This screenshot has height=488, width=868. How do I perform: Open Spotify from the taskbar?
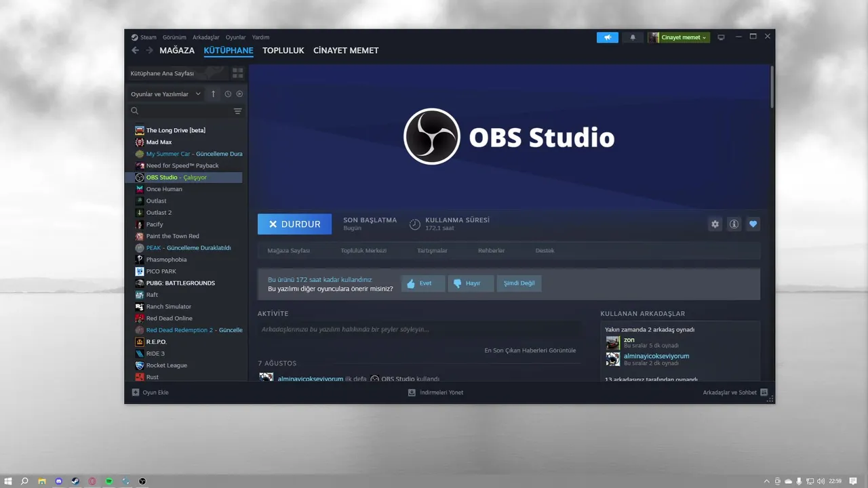click(108, 481)
